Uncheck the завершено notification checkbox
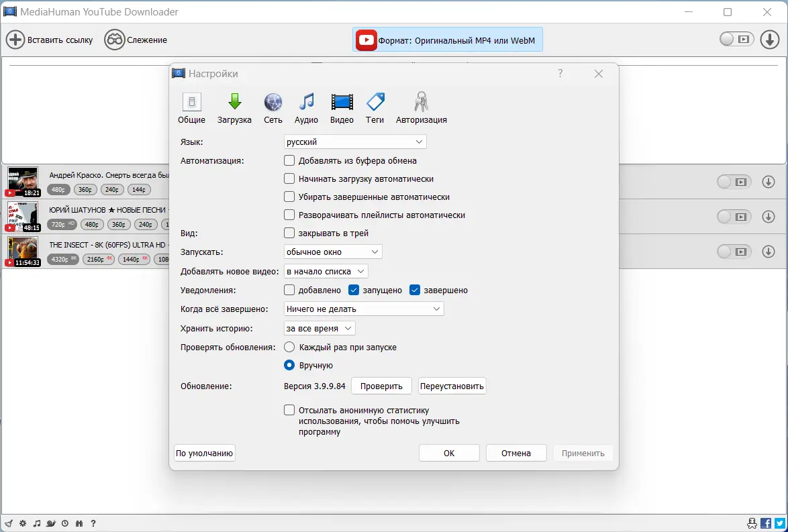The width and height of the screenshot is (788, 532). 415,290
